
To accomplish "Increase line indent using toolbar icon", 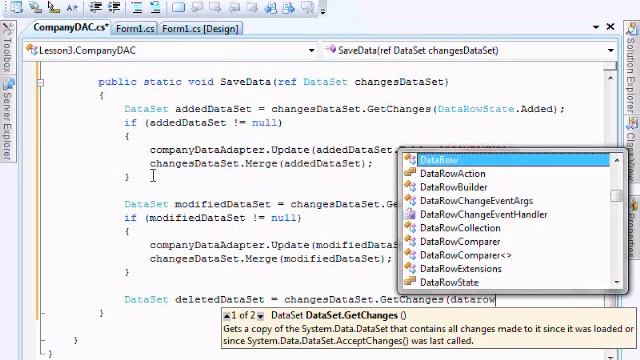I will pos(114,7).
